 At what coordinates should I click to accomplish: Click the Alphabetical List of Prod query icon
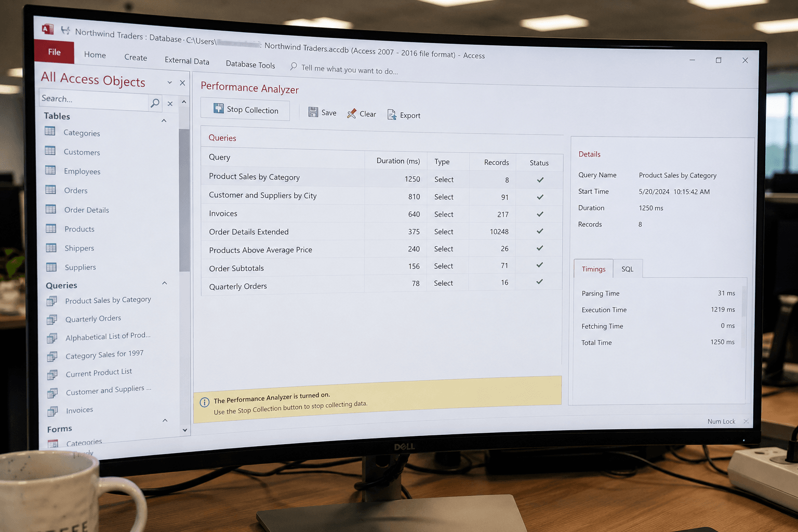[x=52, y=338]
